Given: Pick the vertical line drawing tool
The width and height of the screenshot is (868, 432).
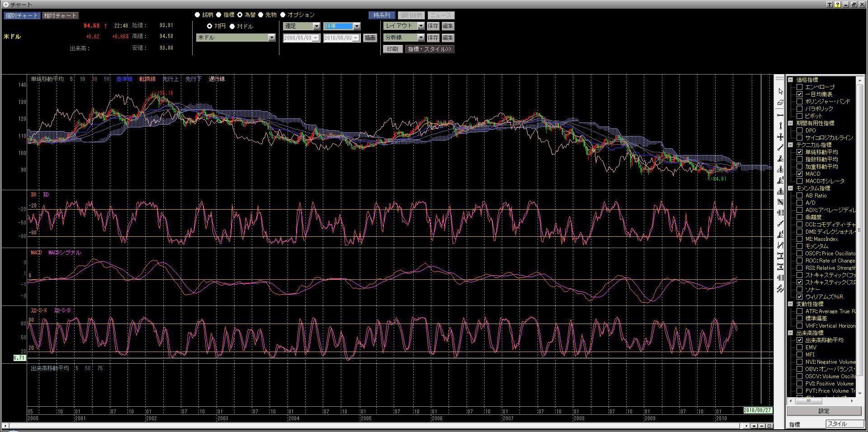Looking at the screenshot, I should (x=780, y=126).
